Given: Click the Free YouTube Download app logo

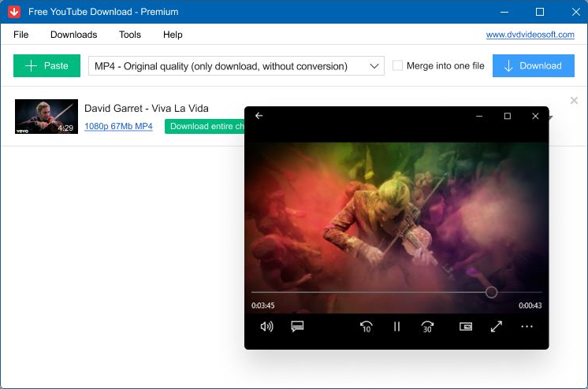Looking at the screenshot, I should (14, 12).
